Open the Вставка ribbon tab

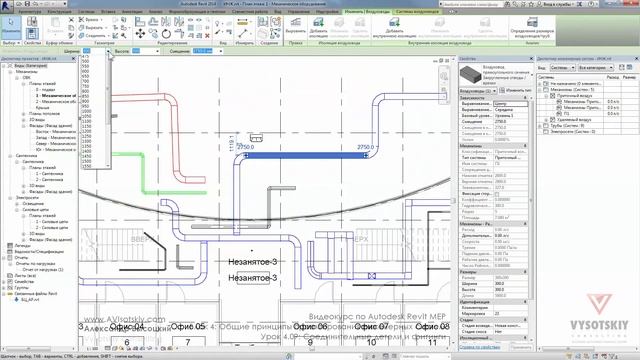click(x=108, y=12)
